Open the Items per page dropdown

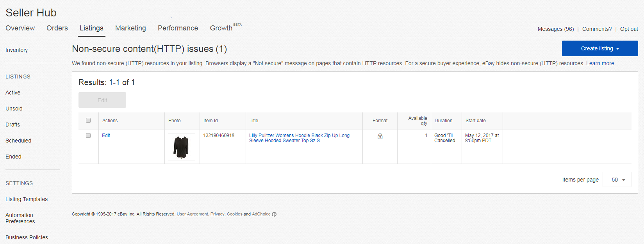[617, 180]
